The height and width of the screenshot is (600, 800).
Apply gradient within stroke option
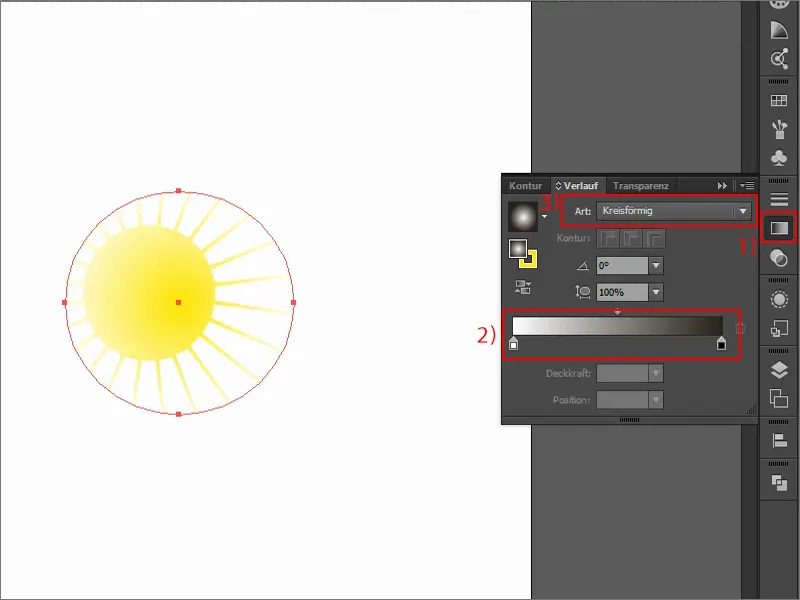point(608,238)
